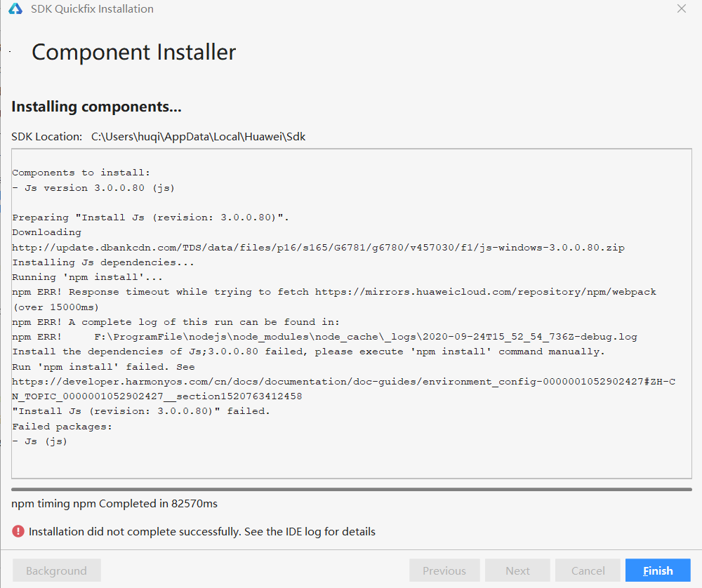Click the 'Installation did not complete successfully' message
This screenshot has width=702, height=588.
tap(201, 531)
